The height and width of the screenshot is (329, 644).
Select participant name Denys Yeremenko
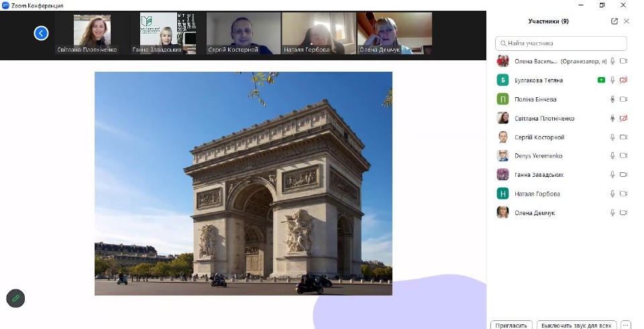(539, 156)
